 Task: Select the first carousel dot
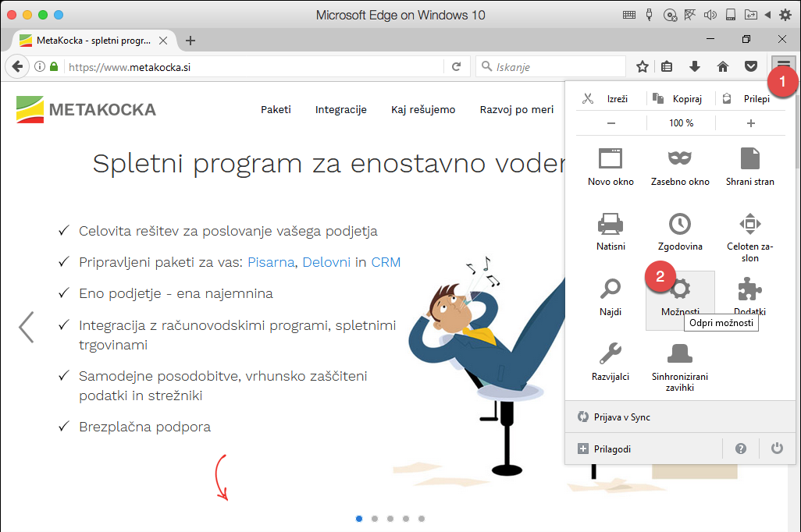359,519
